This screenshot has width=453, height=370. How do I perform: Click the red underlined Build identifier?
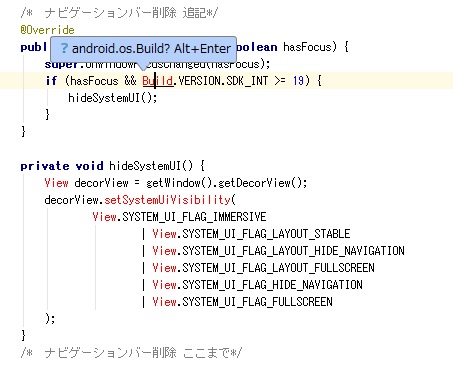coord(158,81)
